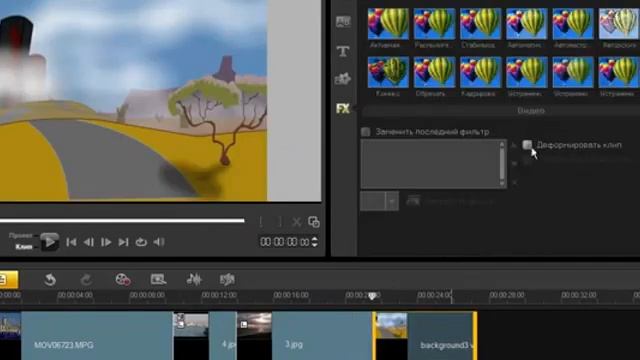Screen dimensions: 640x360
Task: Click the 00:00:12:00 ruler mark
Action: pos(219,295)
